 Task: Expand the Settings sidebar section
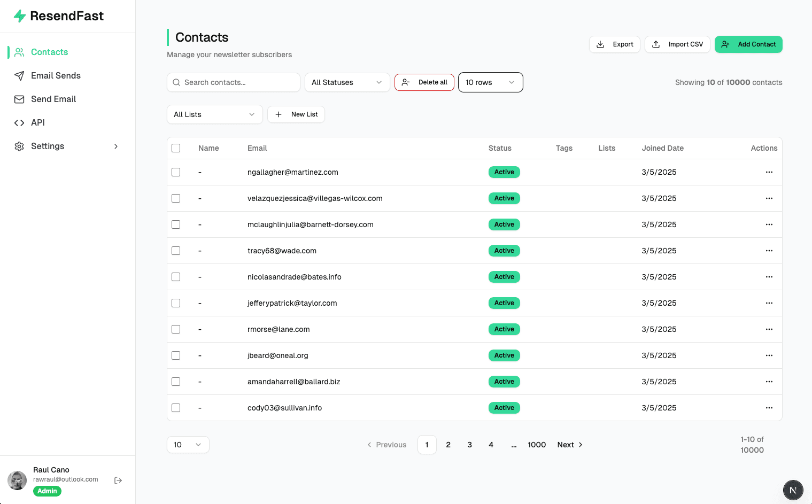click(x=116, y=146)
